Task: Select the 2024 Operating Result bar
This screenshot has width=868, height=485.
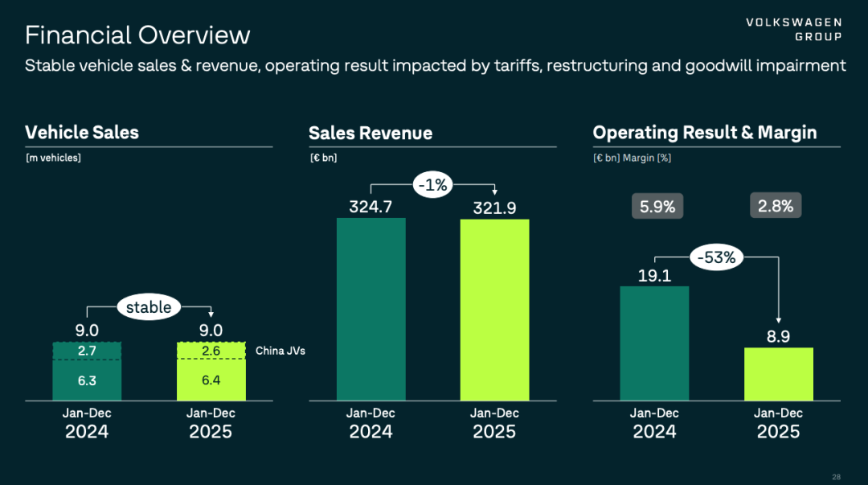Action: pyautogui.click(x=654, y=343)
